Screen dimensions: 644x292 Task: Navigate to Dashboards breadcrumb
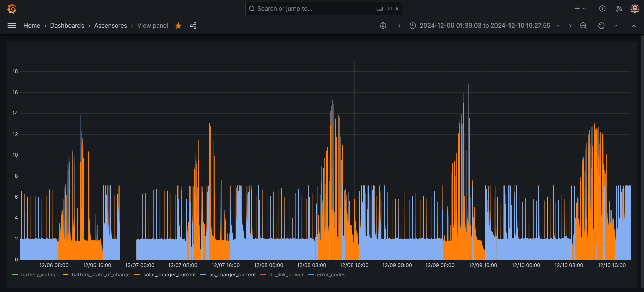coord(67,26)
